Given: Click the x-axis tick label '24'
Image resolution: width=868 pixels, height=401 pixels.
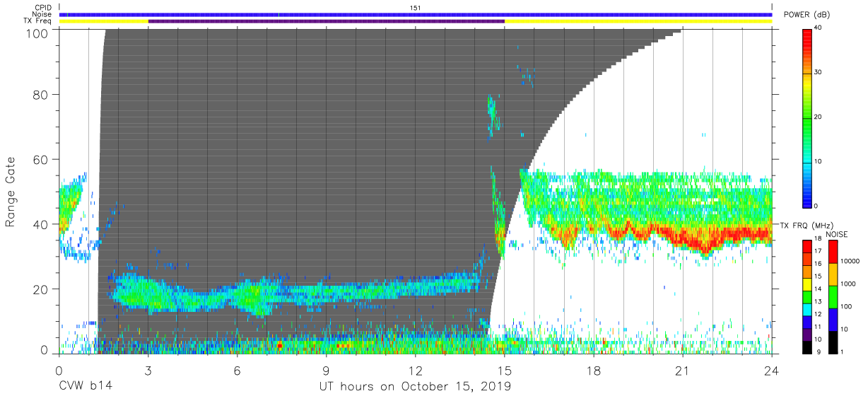Looking at the screenshot, I should (772, 370).
